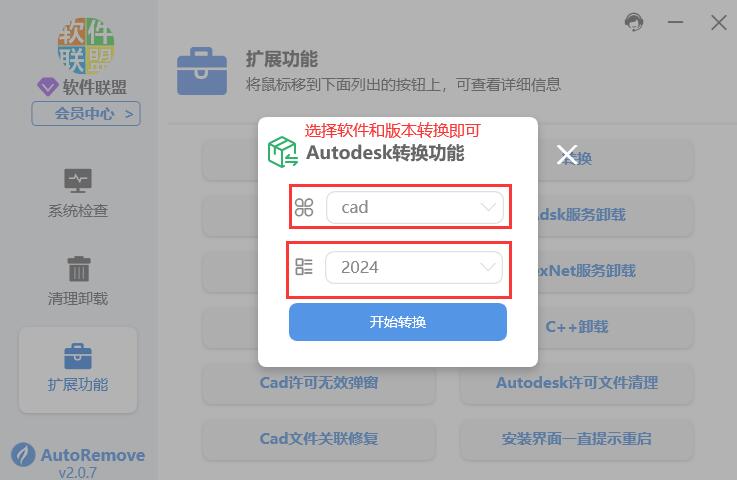Click the Cad许可无效弹窗 button
Image resolution: width=737 pixels, height=480 pixels.
click(x=319, y=383)
